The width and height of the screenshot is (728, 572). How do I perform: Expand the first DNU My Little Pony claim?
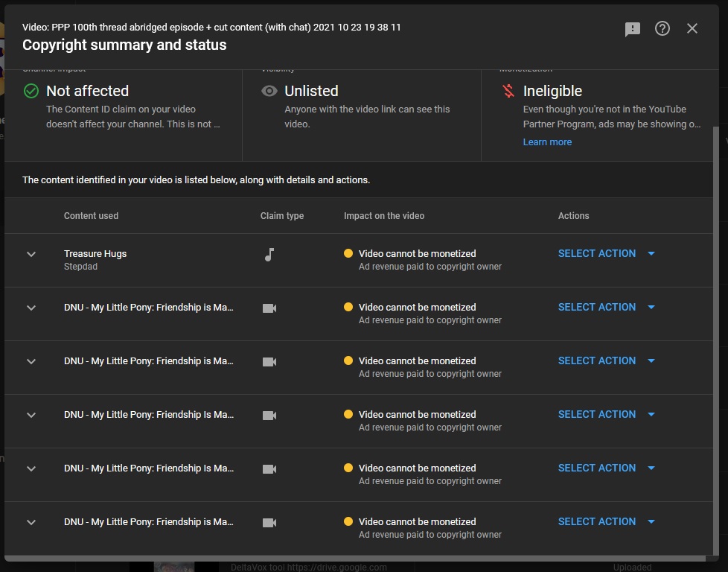[x=31, y=308]
